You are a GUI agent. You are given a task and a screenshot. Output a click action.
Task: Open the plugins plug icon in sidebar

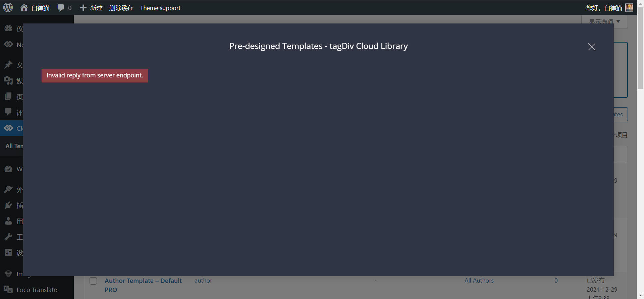(x=8, y=205)
